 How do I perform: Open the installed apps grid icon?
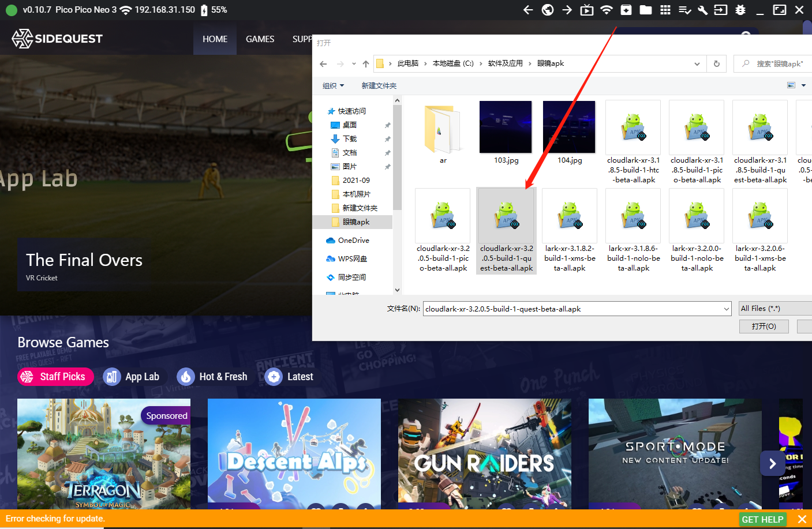(x=665, y=10)
